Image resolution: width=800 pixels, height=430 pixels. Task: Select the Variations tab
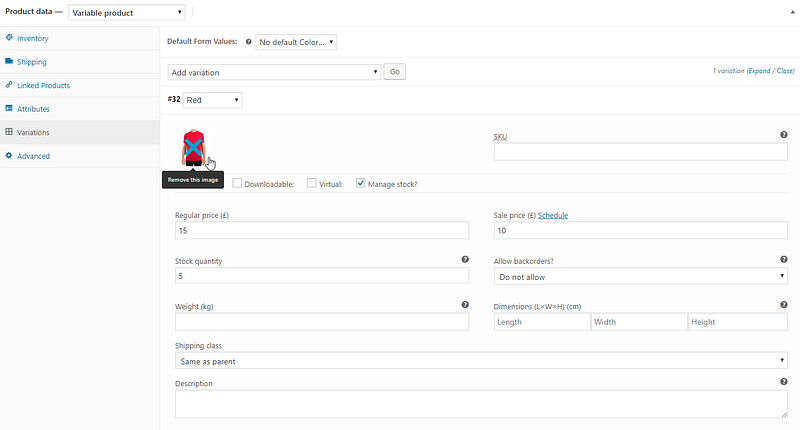pyautogui.click(x=80, y=132)
